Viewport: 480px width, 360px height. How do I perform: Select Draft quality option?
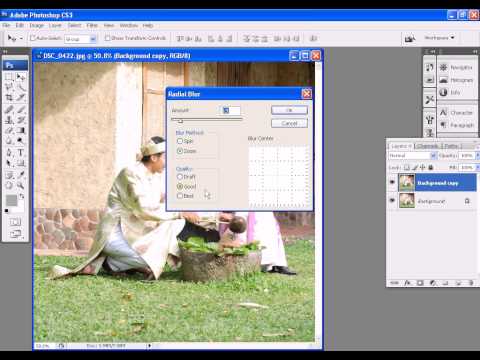[x=180, y=177]
